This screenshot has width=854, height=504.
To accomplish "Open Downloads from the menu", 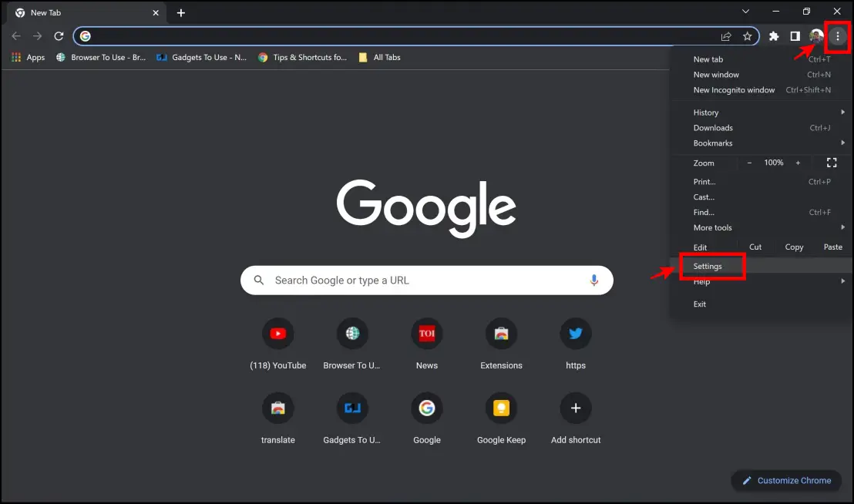I will [762, 128].
